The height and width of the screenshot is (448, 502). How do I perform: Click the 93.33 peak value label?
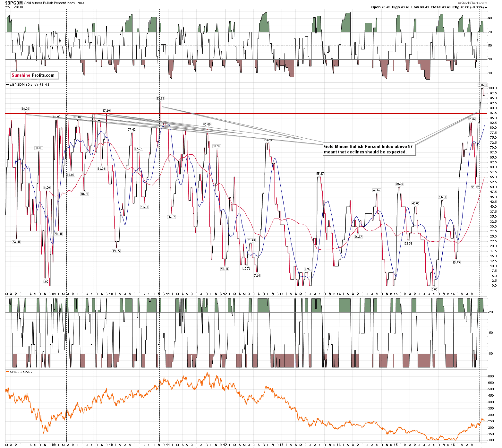160,99
